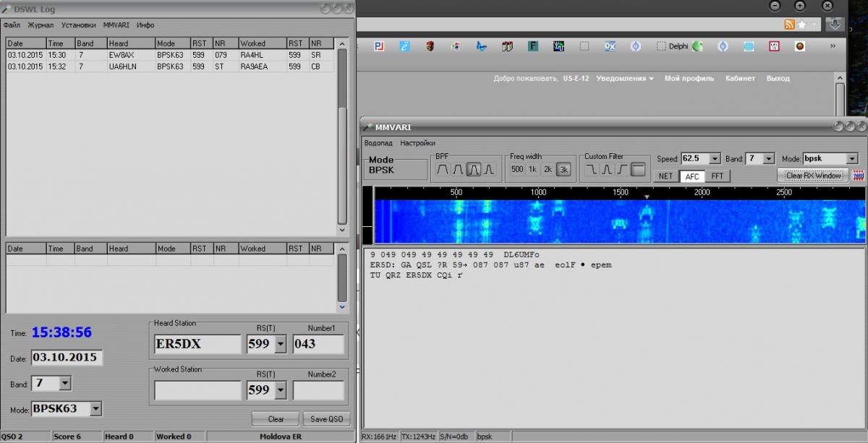Click the Worked Station callsign input field
868x443 pixels.
(x=197, y=390)
